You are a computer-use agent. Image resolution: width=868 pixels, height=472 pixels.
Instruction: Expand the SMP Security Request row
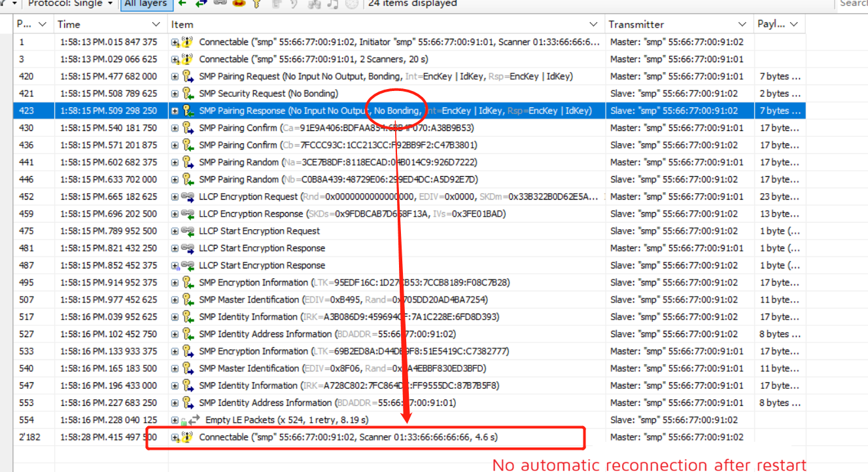[x=175, y=94]
